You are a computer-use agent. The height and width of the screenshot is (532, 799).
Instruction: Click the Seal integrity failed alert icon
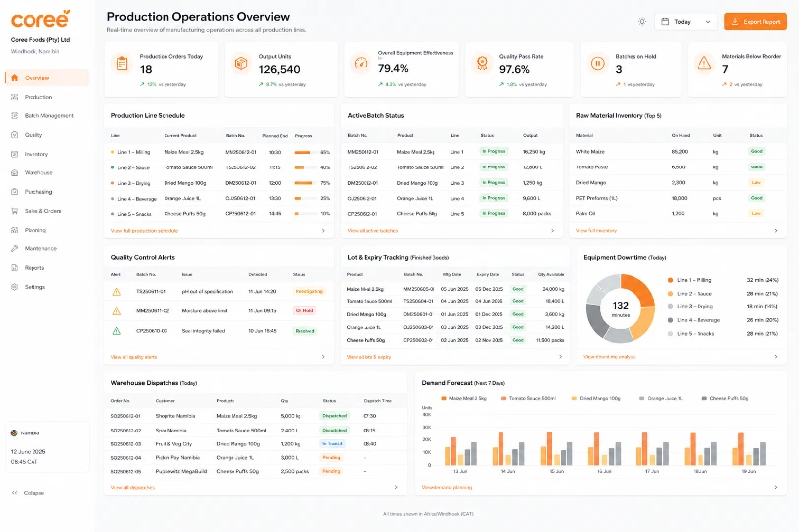pyautogui.click(x=116, y=331)
